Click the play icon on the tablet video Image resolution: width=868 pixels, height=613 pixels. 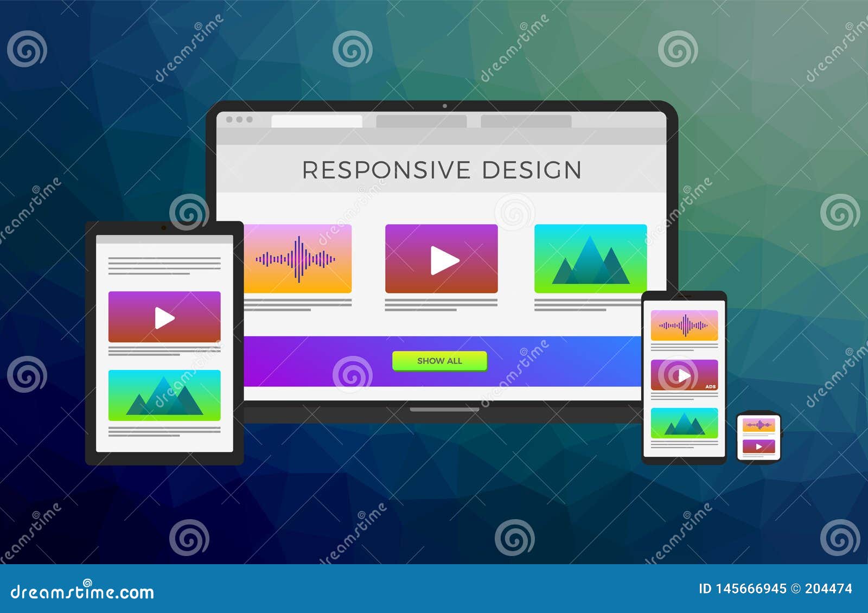click(164, 317)
